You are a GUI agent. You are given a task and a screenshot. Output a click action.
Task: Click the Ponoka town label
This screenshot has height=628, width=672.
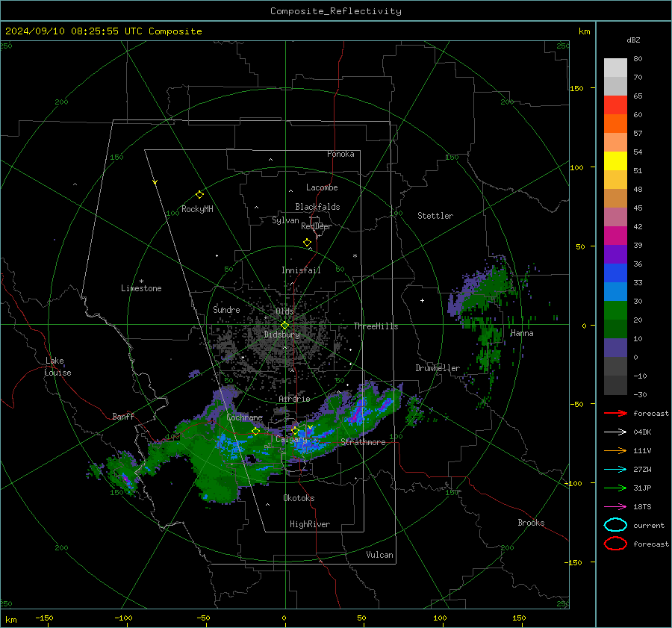[340, 154]
